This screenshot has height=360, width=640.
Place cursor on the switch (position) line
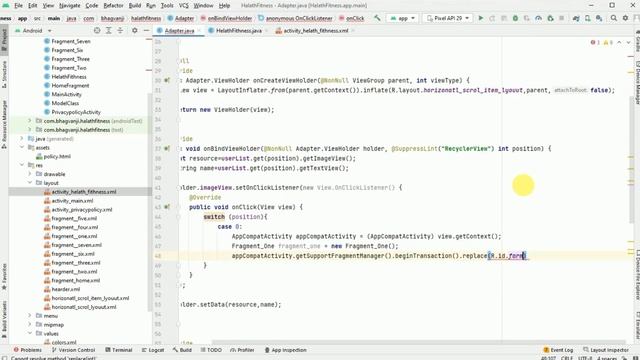coord(236,217)
